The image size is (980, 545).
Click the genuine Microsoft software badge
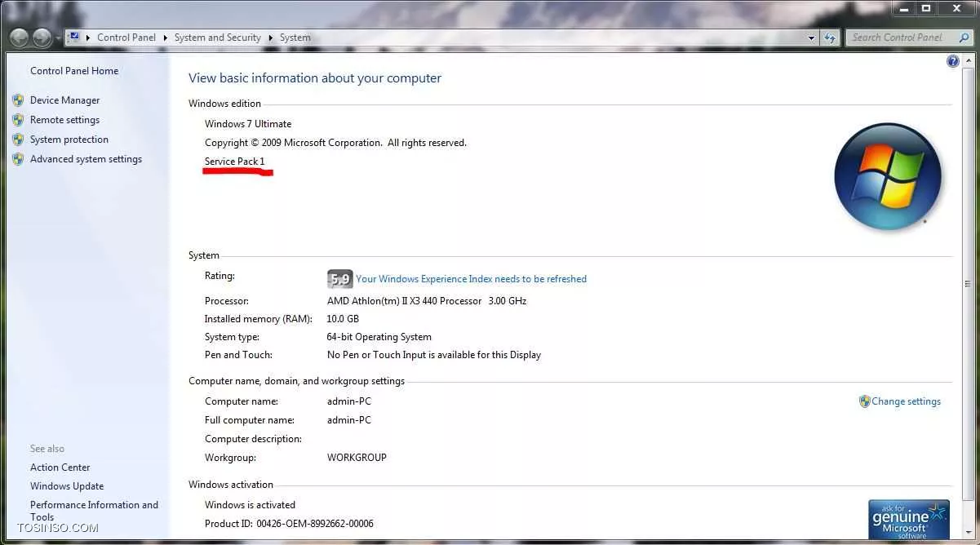tap(908, 519)
